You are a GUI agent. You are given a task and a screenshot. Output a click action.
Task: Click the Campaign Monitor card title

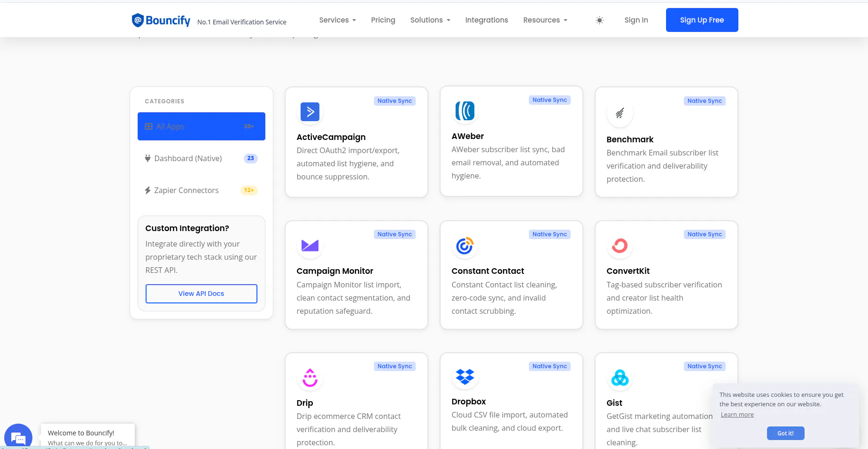[335, 271]
